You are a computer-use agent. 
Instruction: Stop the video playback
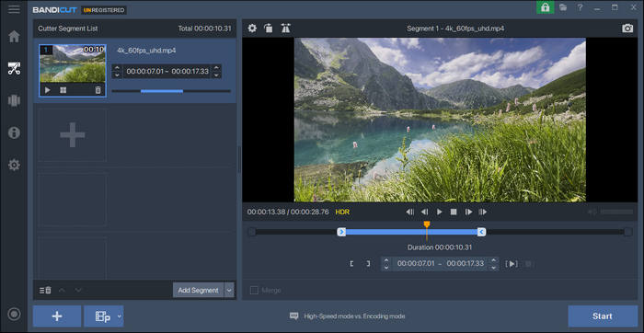[x=454, y=212]
